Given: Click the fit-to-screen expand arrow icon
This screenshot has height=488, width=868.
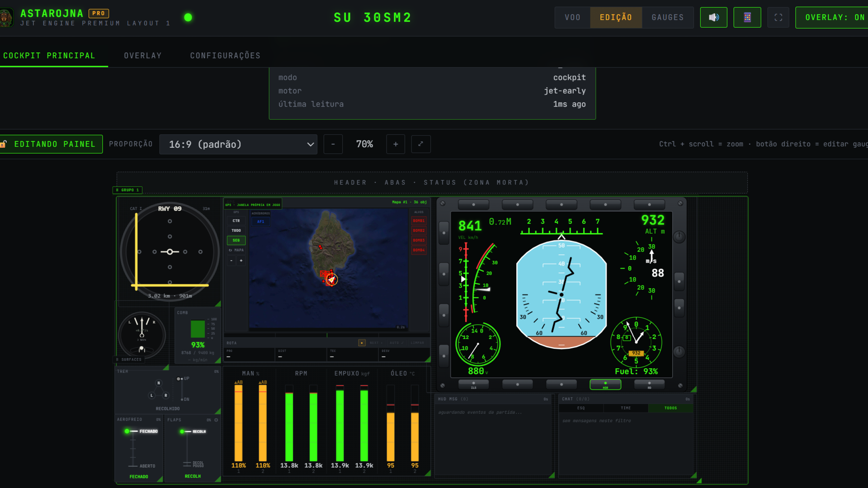Looking at the screenshot, I should tap(420, 144).
